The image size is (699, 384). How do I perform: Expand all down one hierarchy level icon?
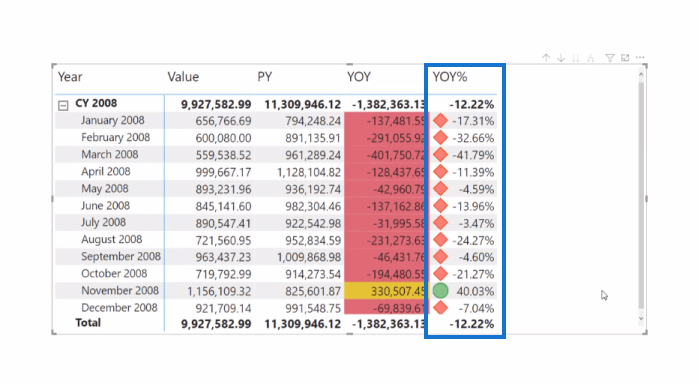coord(591,58)
